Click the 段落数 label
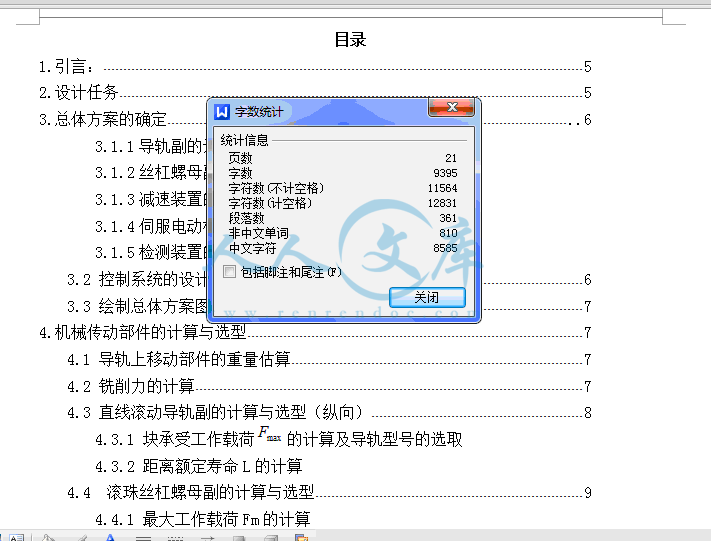Screen dimensions: 711x541 pyautogui.click(x=246, y=218)
